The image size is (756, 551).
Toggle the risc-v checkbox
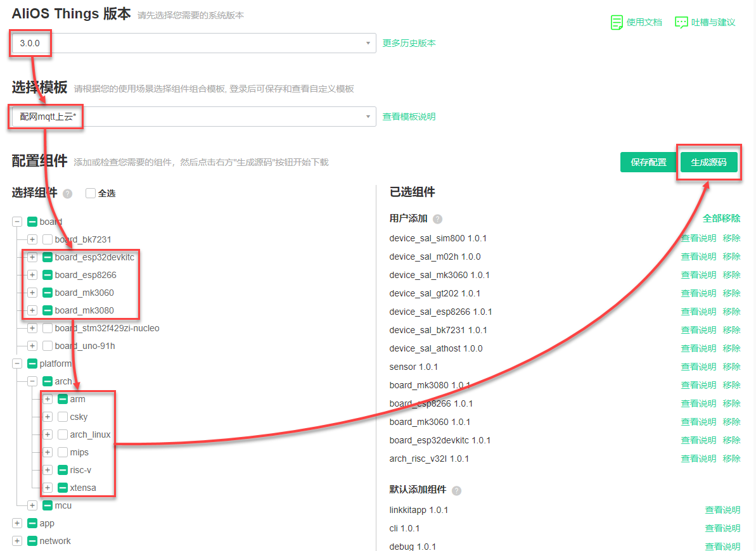(x=63, y=470)
